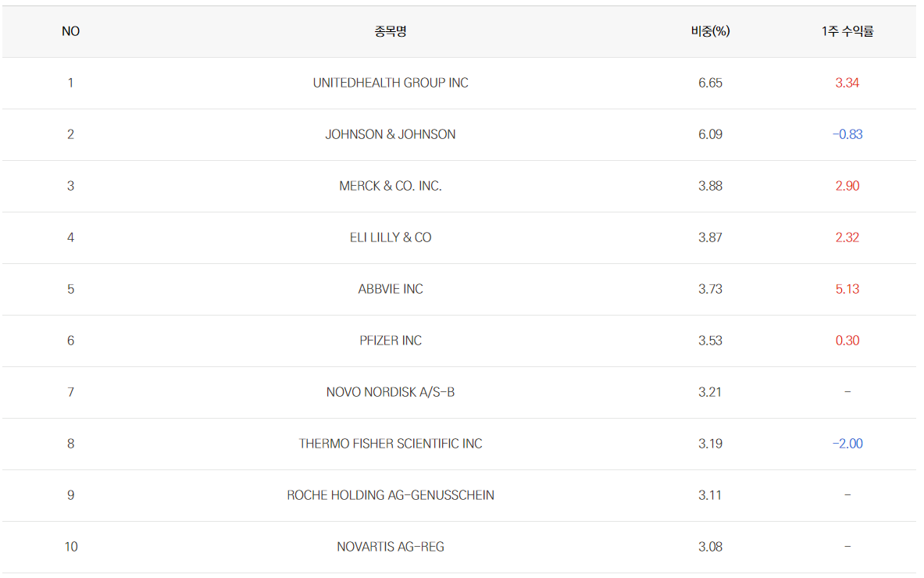The height and width of the screenshot is (578, 924).
Task: Click row number 1
Action: tap(71, 83)
